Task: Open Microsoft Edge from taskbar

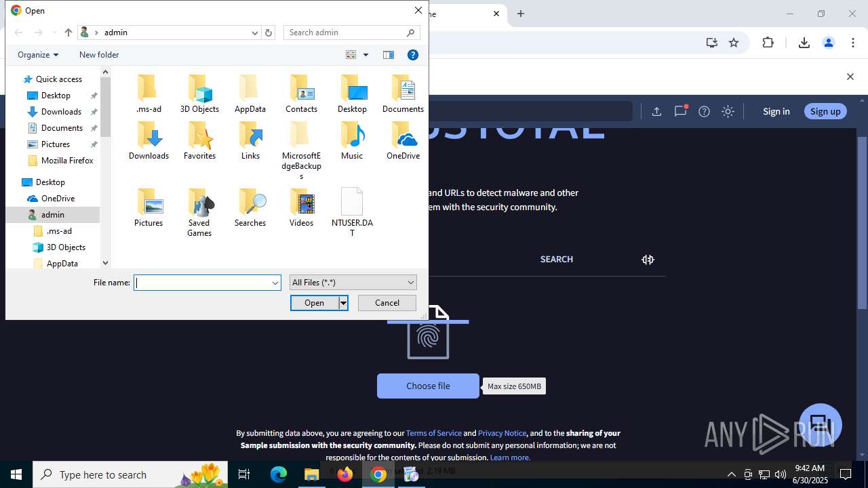Action: [279, 474]
